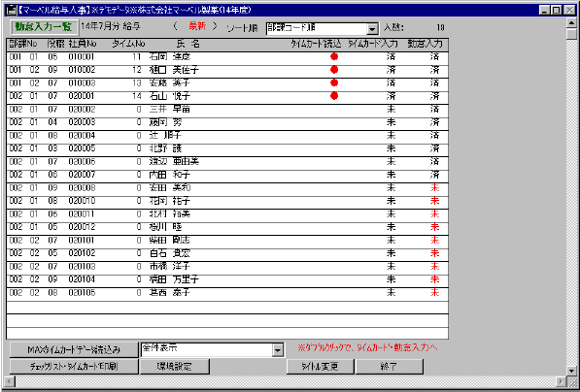Click red timecard dot for employee 010002
This screenshot has height=392, width=580.
(x=334, y=70)
